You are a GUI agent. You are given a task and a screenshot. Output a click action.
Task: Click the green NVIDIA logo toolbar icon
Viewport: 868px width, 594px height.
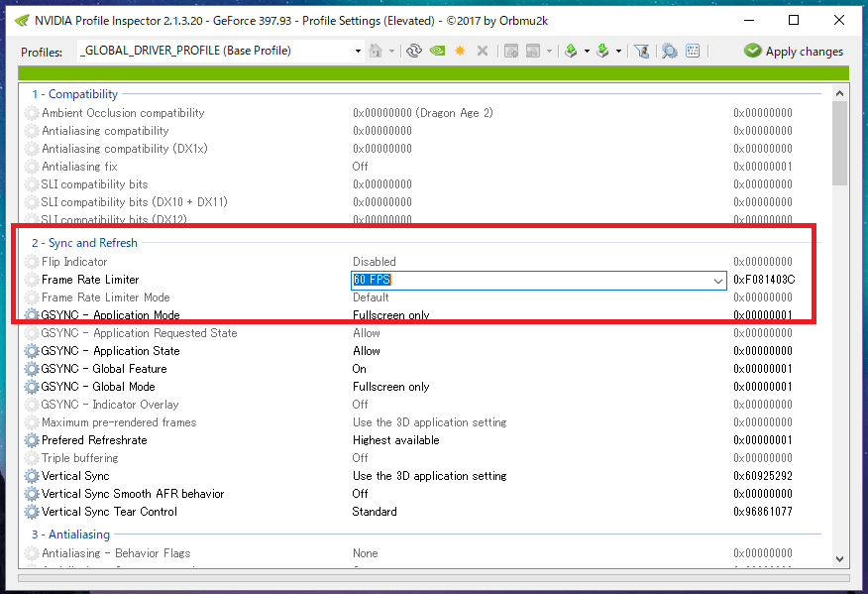437,51
